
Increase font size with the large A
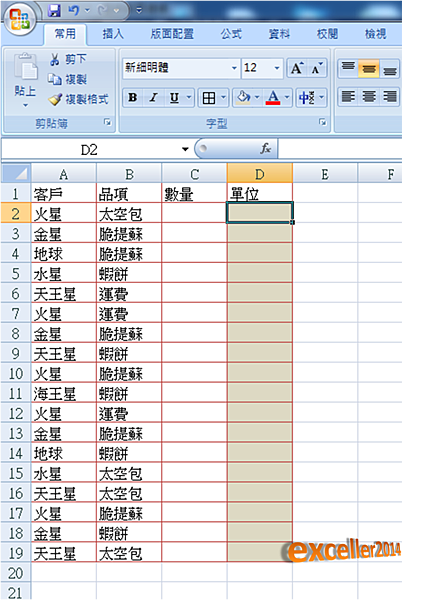pyautogui.click(x=297, y=68)
